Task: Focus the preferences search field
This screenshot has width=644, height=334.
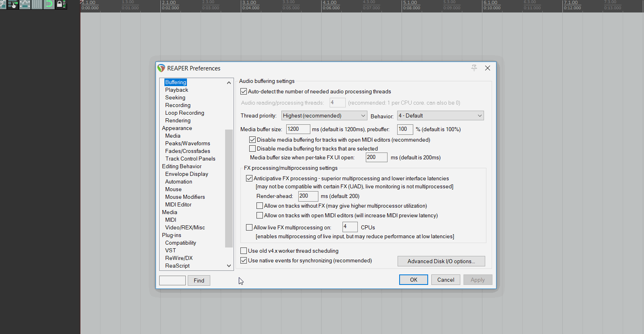Action: [x=172, y=280]
